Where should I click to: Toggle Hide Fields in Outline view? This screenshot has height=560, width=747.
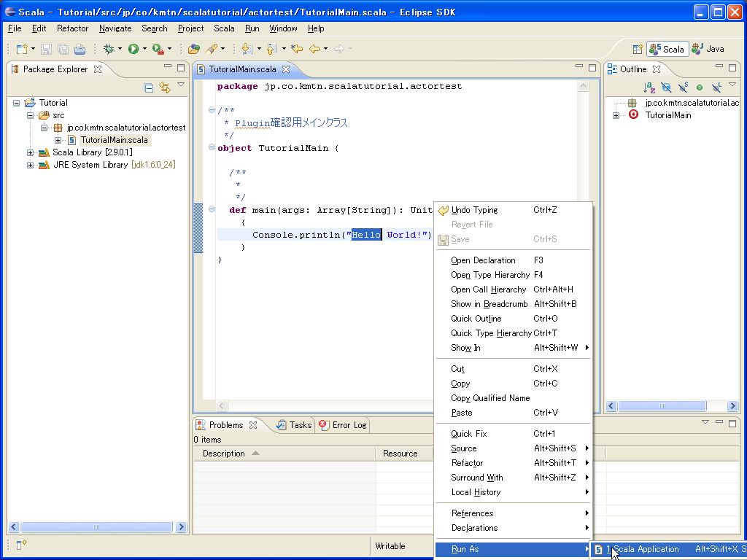point(666,87)
